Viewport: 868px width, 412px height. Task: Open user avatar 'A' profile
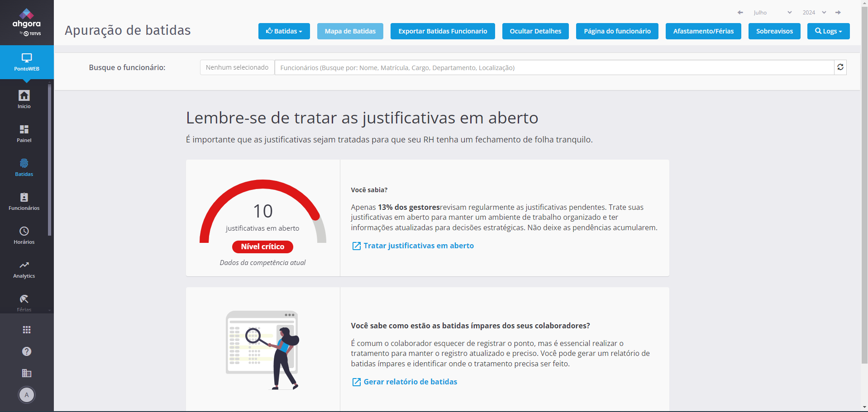27,395
